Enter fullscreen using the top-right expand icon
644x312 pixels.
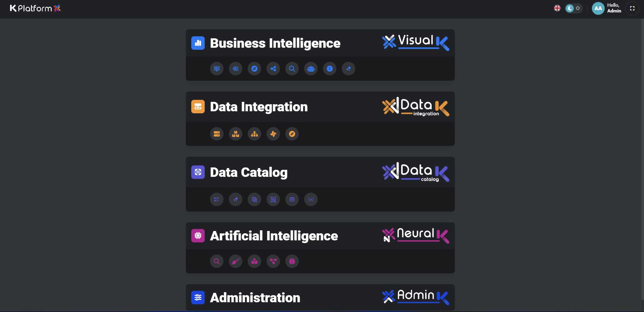(x=632, y=8)
